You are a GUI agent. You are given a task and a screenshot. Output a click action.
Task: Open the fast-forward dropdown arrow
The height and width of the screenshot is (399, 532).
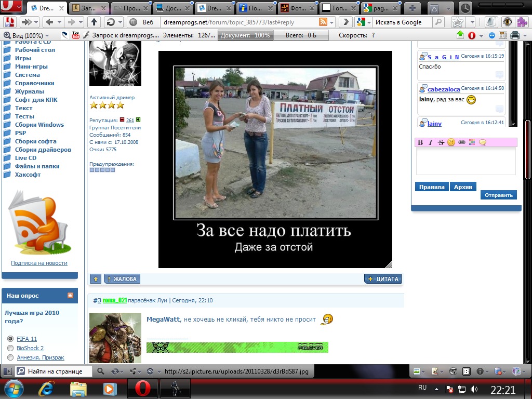(x=36, y=23)
